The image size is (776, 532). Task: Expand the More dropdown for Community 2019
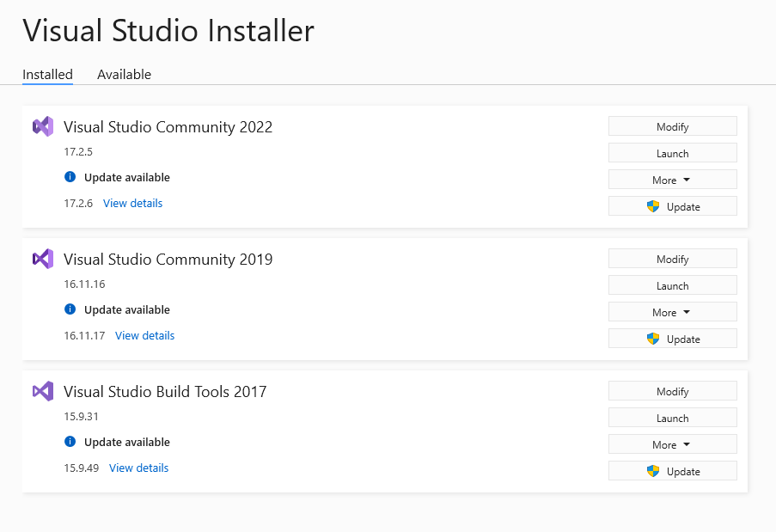click(x=672, y=312)
